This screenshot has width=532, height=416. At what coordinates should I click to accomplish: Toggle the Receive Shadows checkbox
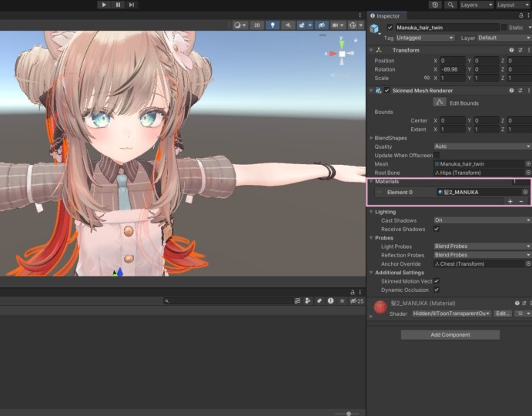point(437,229)
